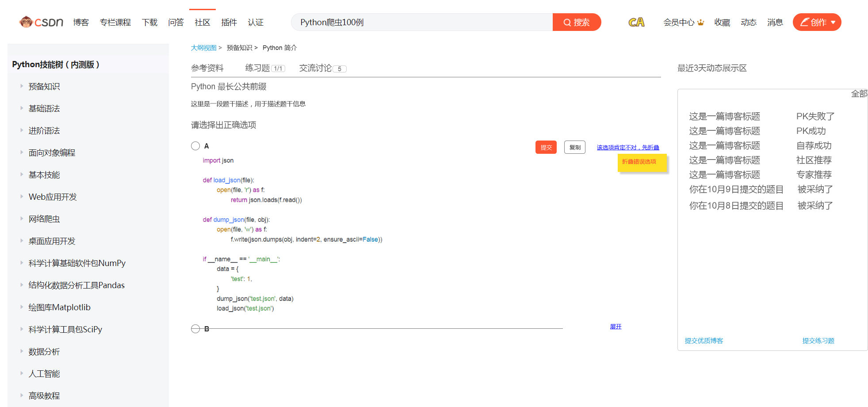Screen dimensions: 868x407
Task: Open blog title in 专家推荐 row
Action: coord(724,175)
